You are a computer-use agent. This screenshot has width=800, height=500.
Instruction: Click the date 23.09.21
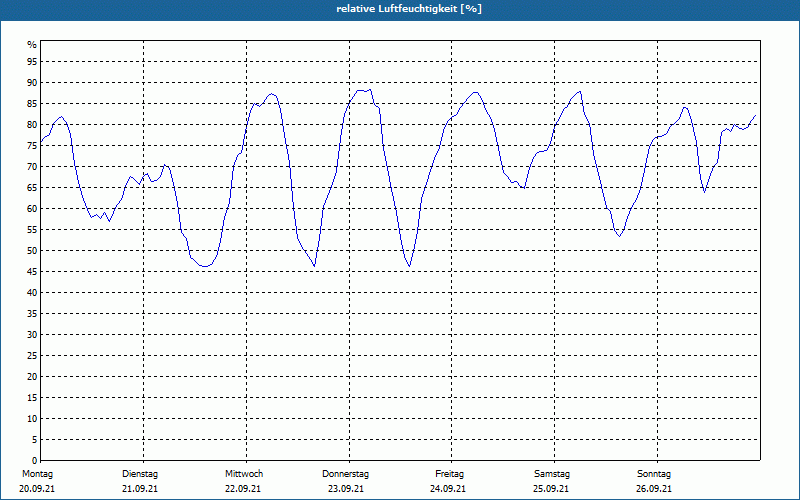point(346,489)
